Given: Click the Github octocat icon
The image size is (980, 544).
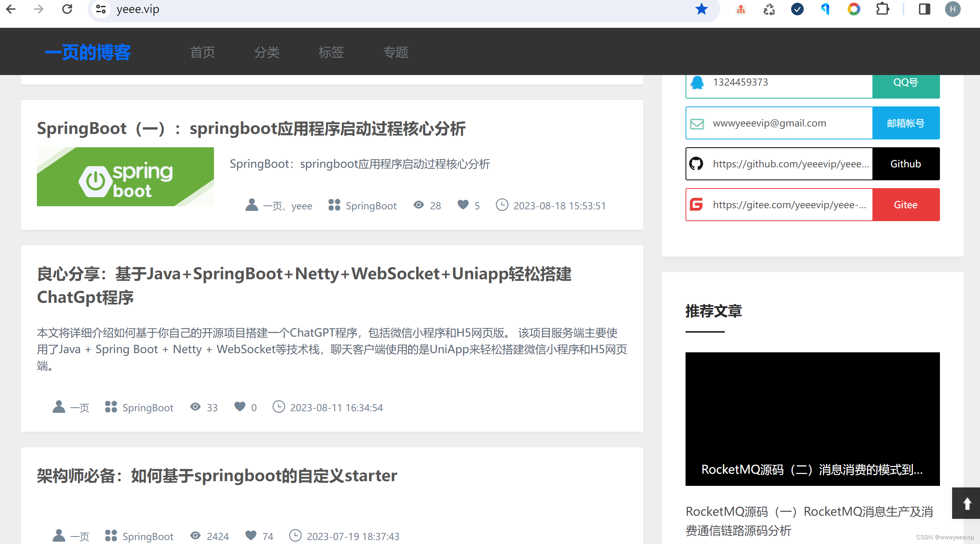Looking at the screenshot, I should click(697, 164).
